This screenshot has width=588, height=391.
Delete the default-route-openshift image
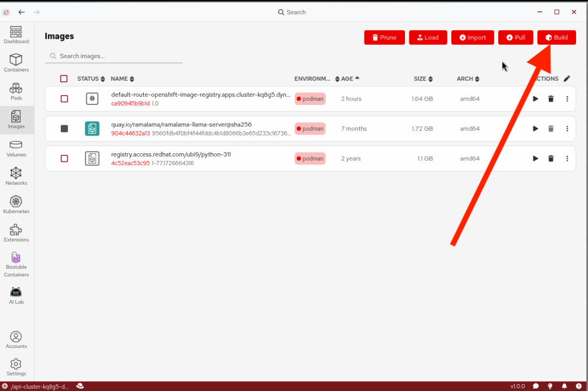point(551,99)
